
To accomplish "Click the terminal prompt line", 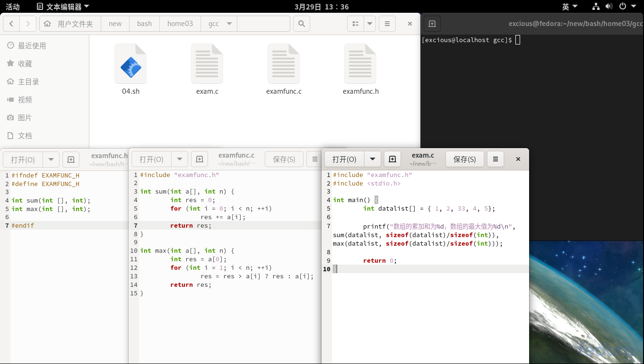I will point(471,40).
